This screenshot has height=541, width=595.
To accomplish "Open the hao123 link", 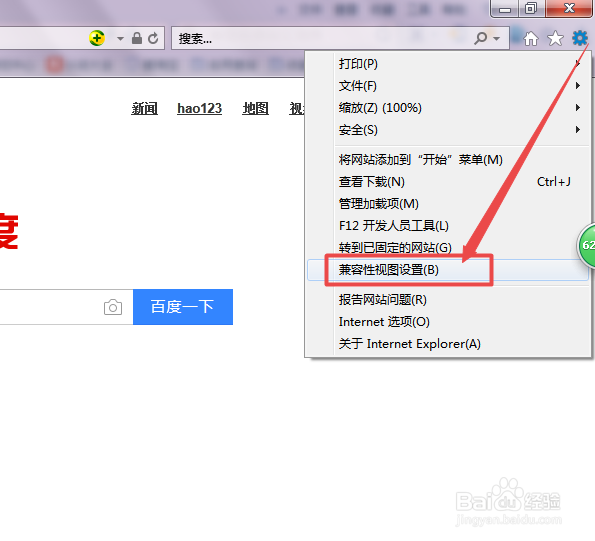I will 200,109.
